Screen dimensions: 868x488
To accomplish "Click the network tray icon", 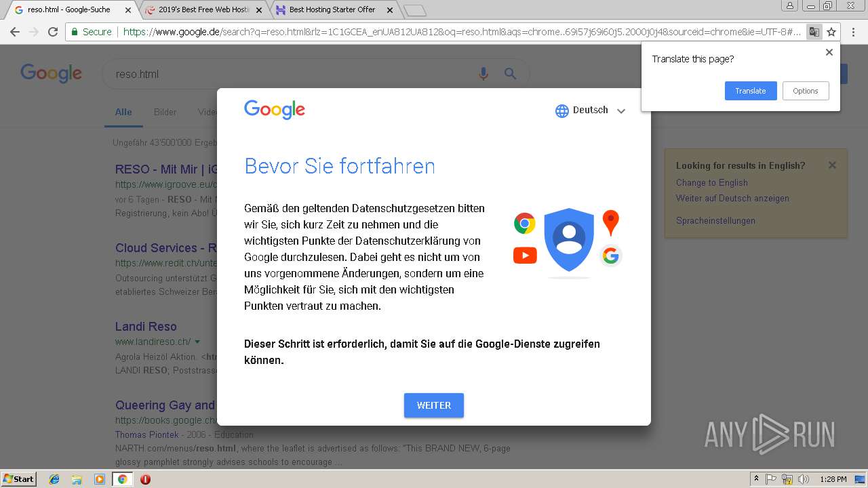I will [787, 479].
